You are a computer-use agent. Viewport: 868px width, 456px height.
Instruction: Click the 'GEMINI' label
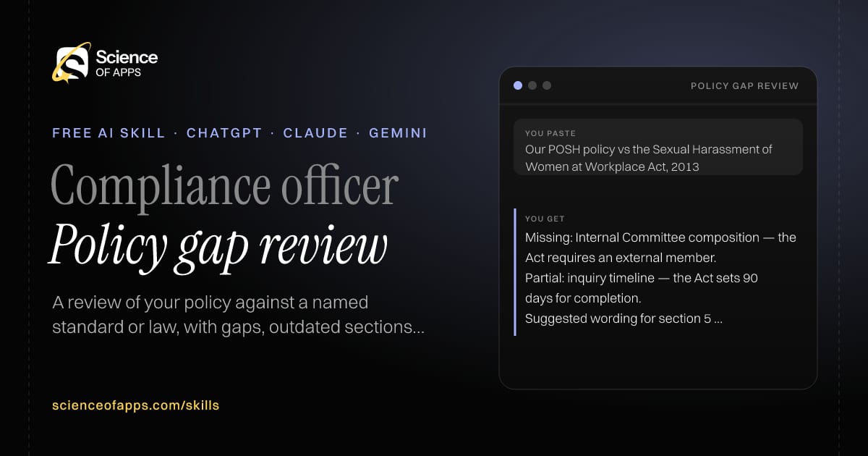398,133
